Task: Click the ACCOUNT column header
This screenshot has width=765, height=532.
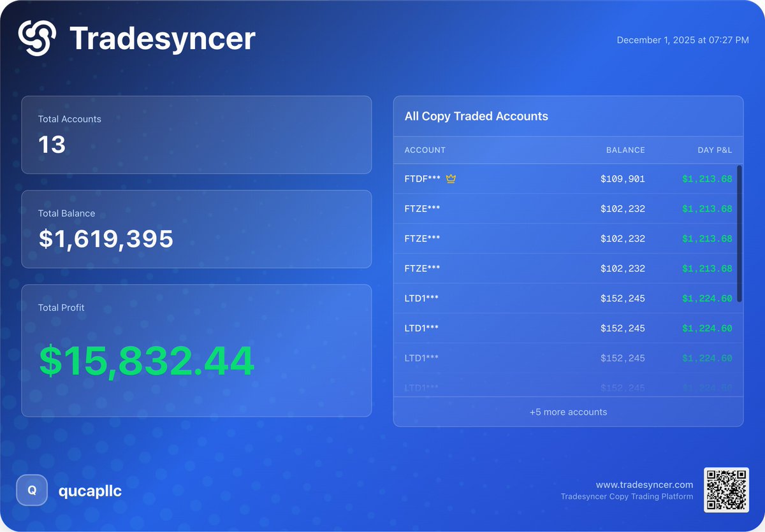Action: pyautogui.click(x=425, y=150)
